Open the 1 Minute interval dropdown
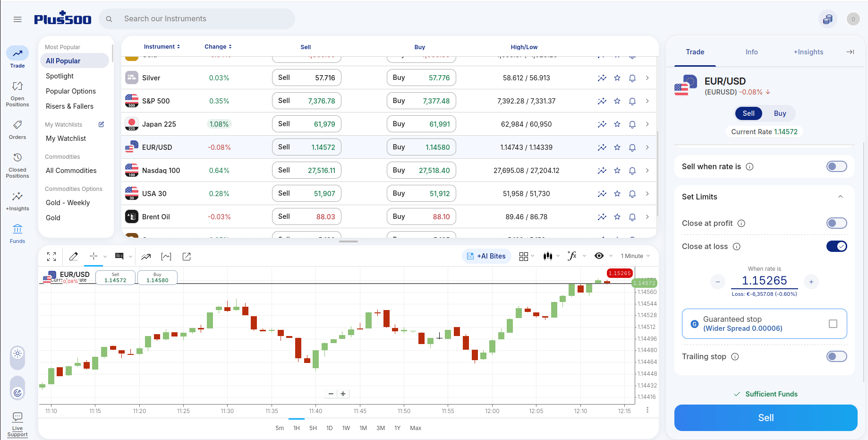The height and width of the screenshot is (440, 868). click(x=635, y=256)
